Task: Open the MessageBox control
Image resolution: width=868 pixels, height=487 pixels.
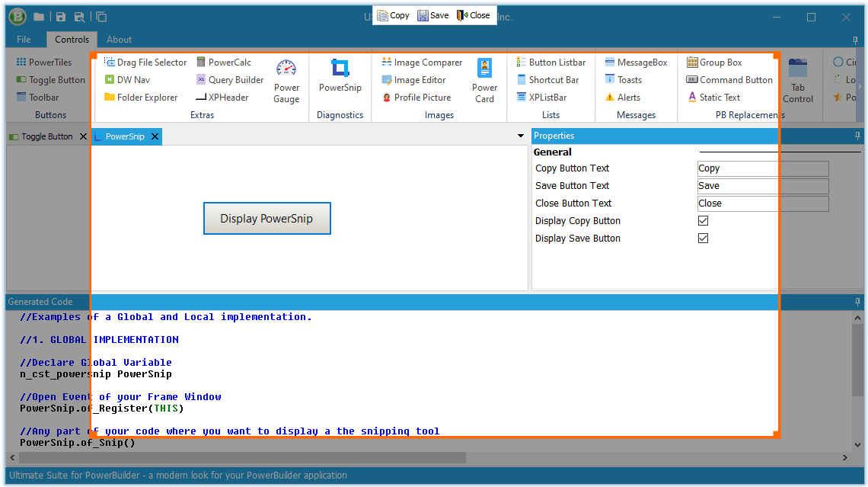Action: click(636, 62)
